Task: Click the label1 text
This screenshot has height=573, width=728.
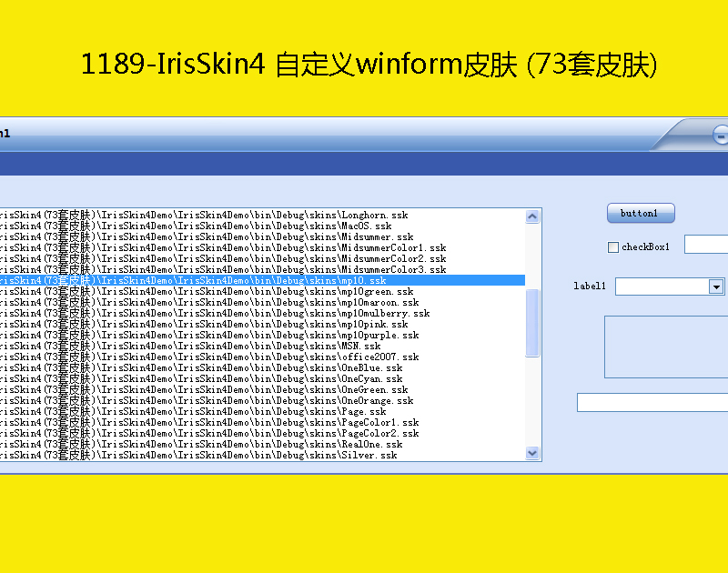Action: tap(590, 286)
